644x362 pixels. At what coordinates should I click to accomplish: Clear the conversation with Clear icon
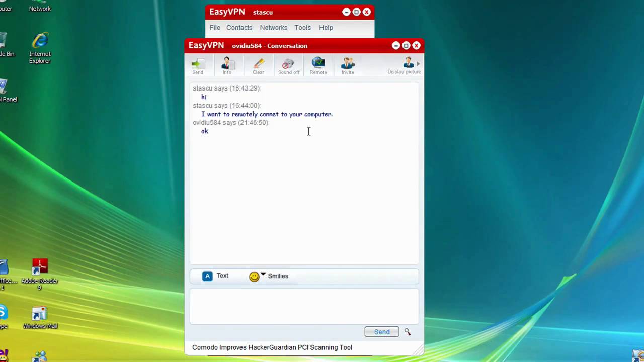(258, 66)
